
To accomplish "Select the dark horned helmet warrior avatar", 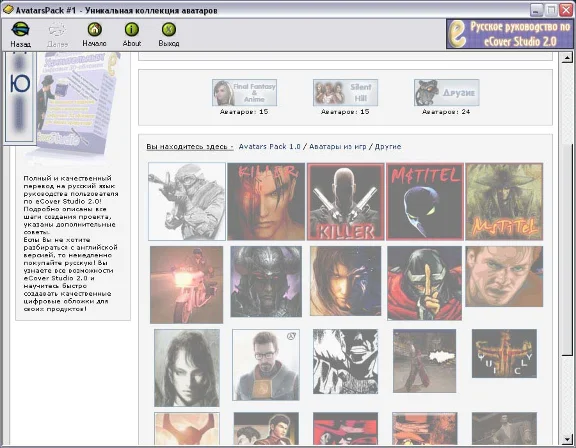I will tap(266, 281).
